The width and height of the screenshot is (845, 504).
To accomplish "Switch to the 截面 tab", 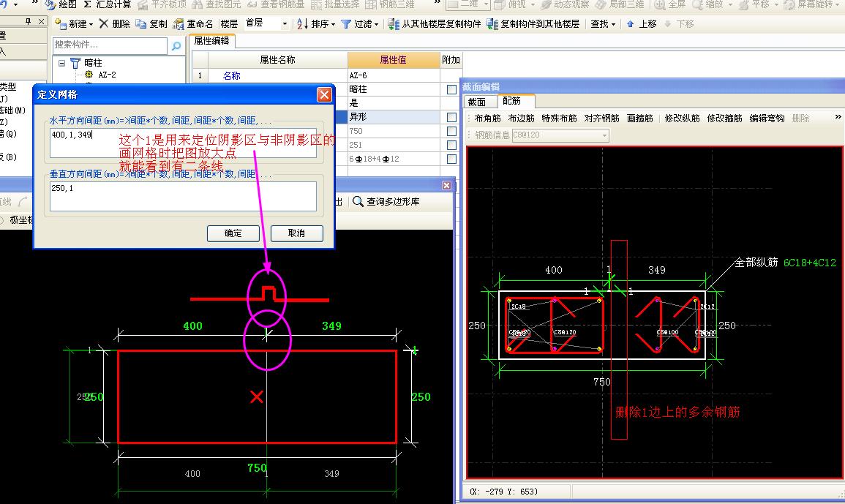I will pyautogui.click(x=477, y=102).
